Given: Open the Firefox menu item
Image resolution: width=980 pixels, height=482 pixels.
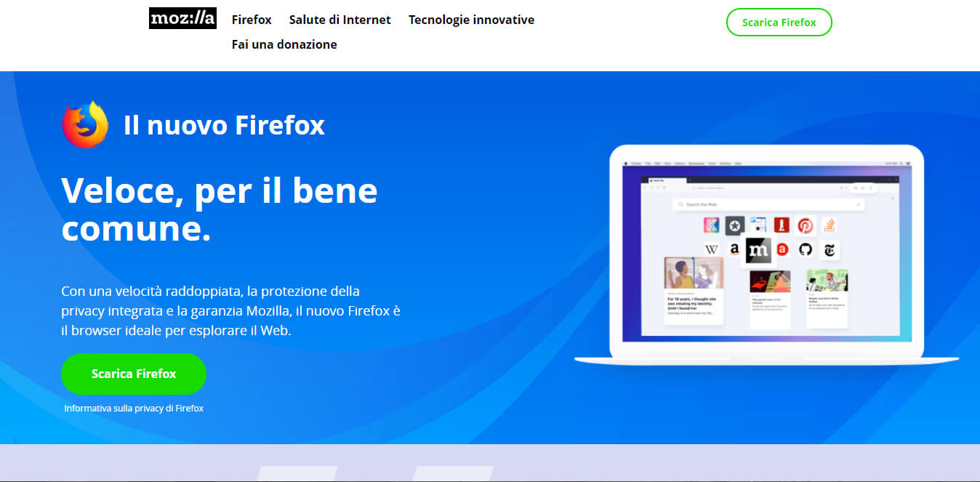Looking at the screenshot, I should (x=252, y=20).
